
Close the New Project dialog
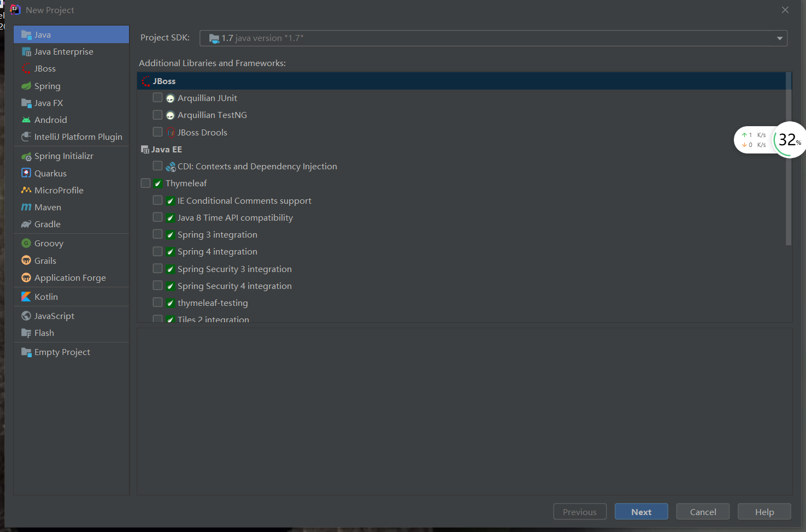[785, 10]
